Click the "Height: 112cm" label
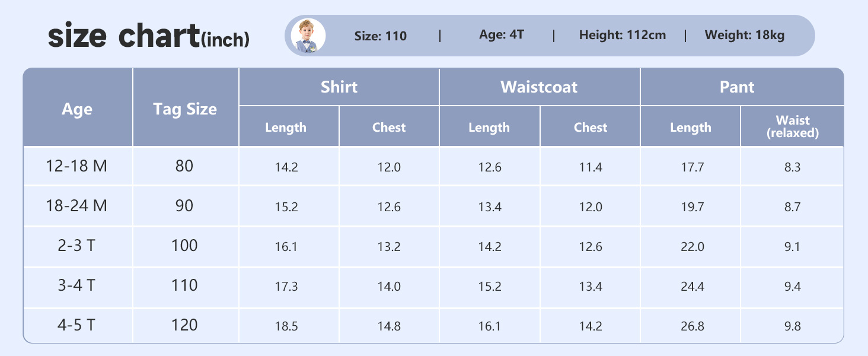Image resolution: width=868 pixels, height=356 pixels. (x=623, y=35)
